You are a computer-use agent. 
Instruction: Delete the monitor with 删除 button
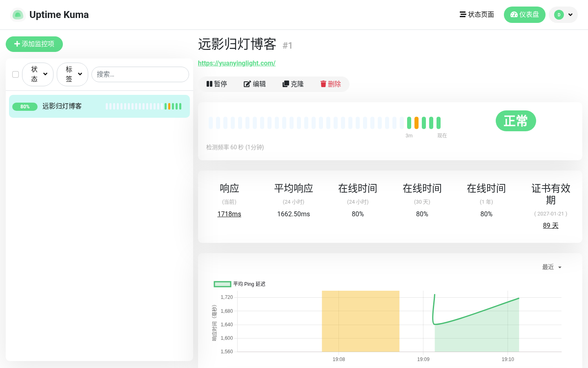click(x=331, y=84)
